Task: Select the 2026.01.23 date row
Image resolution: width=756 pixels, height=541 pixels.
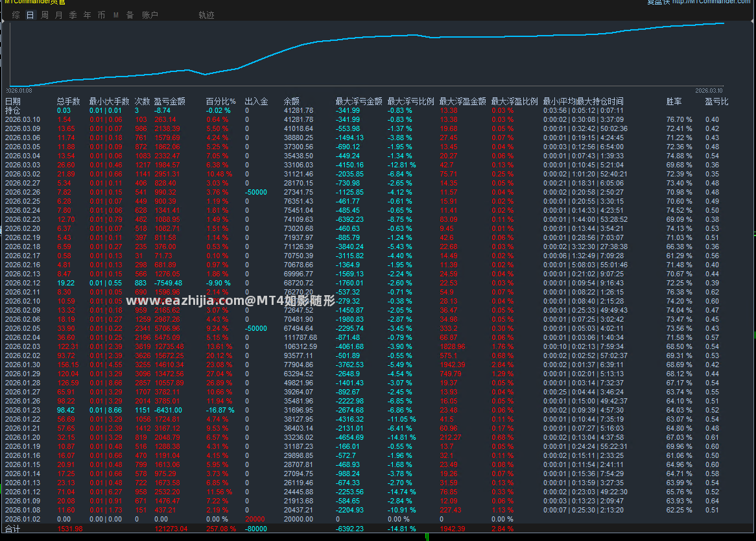Action: coord(376,411)
